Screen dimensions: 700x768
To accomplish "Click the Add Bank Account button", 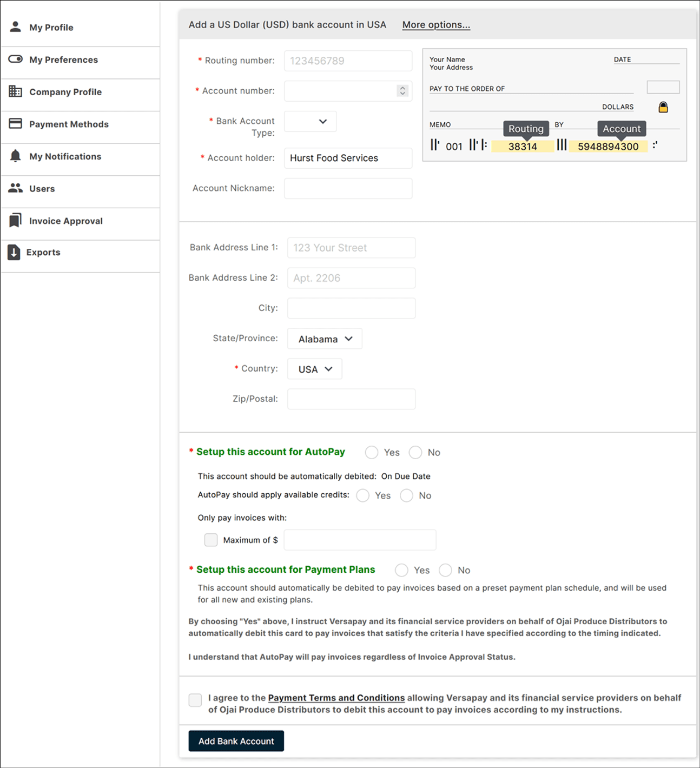I will [x=236, y=741].
